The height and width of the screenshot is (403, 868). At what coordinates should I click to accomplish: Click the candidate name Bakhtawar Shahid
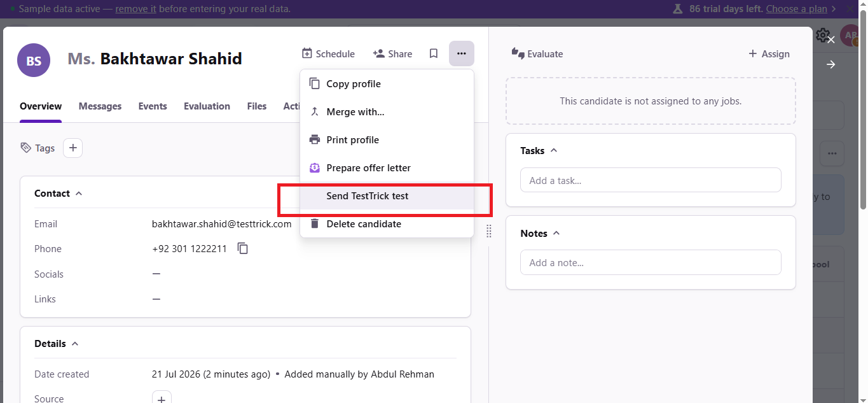(x=171, y=59)
